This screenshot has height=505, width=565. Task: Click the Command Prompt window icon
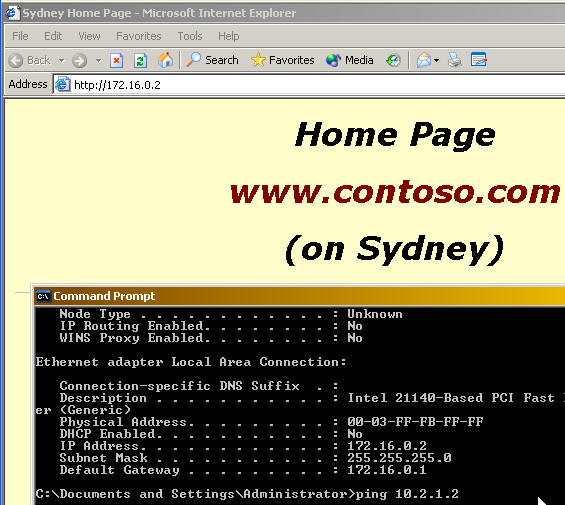tap(43, 296)
